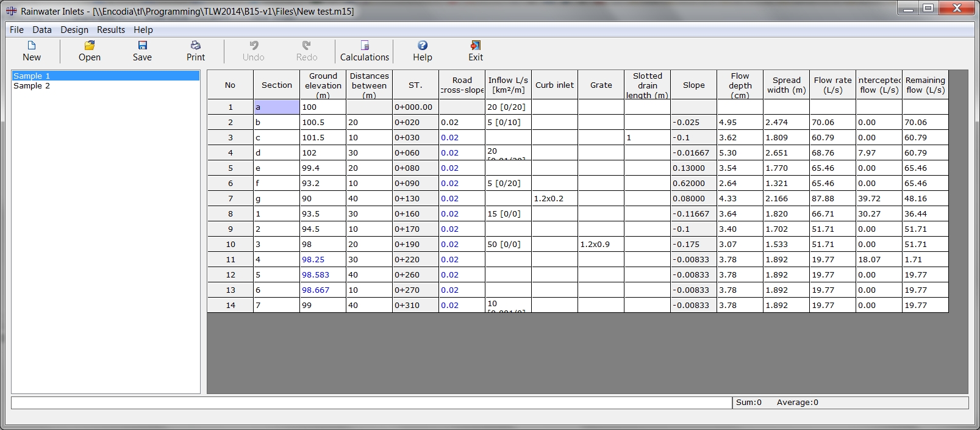This screenshot has width=980, height=430.
Task: Click the Remaining flow column header
Action: pos(925,85)
